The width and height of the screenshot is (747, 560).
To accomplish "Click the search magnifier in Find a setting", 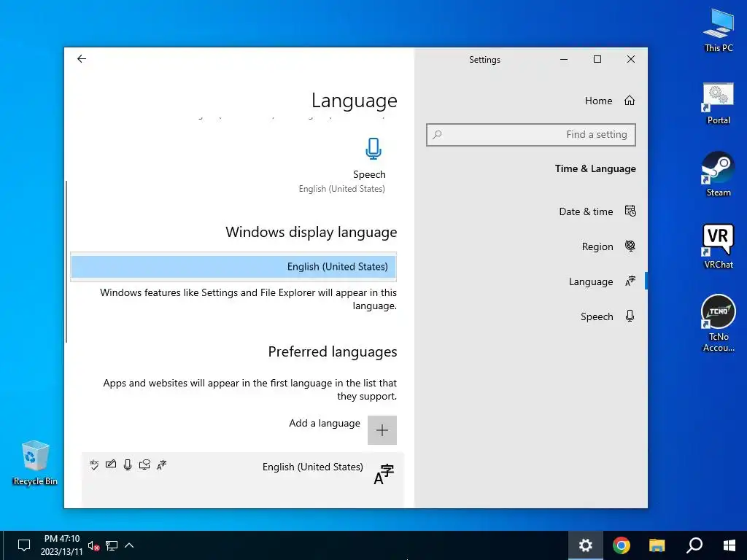I will coord(437,135).
